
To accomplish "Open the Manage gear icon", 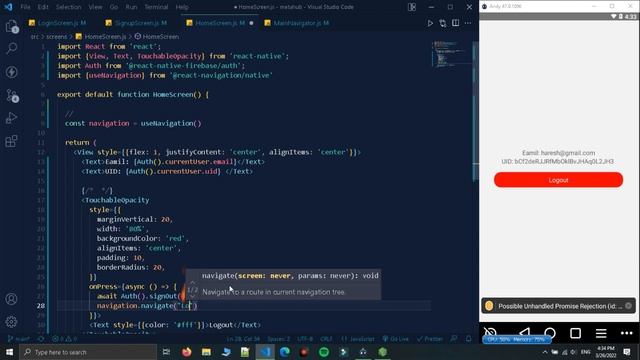I will [11, 322].
